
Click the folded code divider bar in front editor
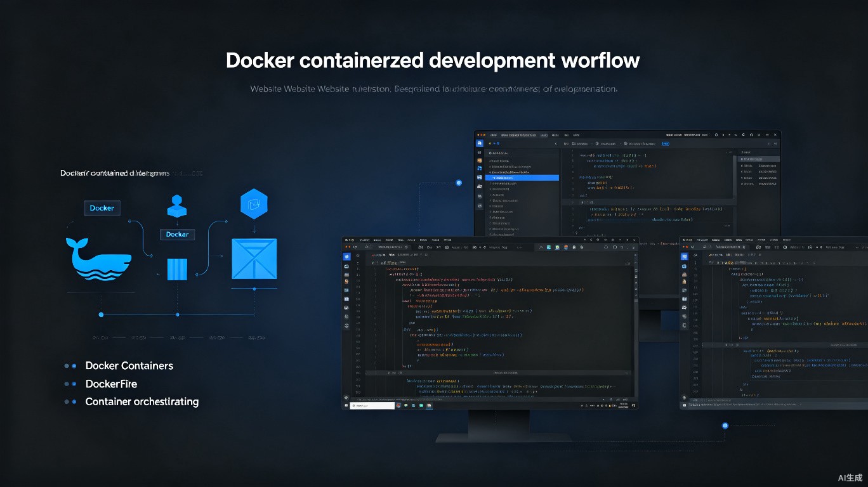498,373
